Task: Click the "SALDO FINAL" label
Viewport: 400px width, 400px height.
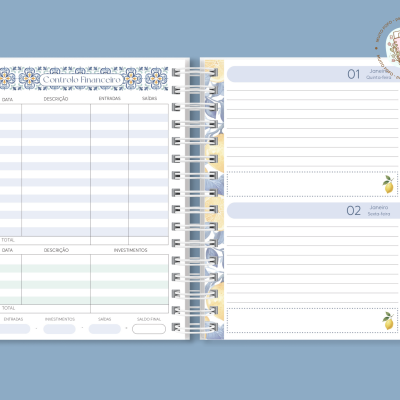Action: point(149,319)
